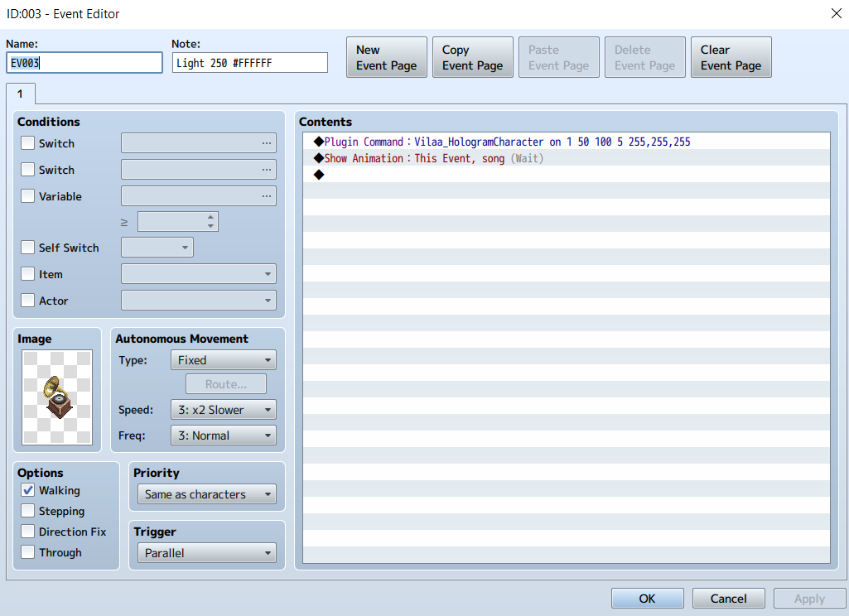Enable the first Switch condition checkbox
The height and width of the screenshot is (616, 849).
pyautogui.click(x=27, y=143)
